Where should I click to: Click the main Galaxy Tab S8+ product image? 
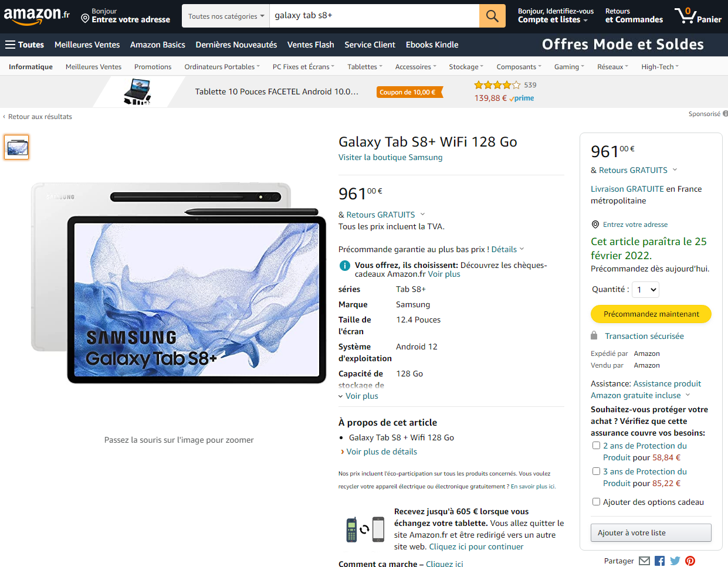tap(178, 283)
